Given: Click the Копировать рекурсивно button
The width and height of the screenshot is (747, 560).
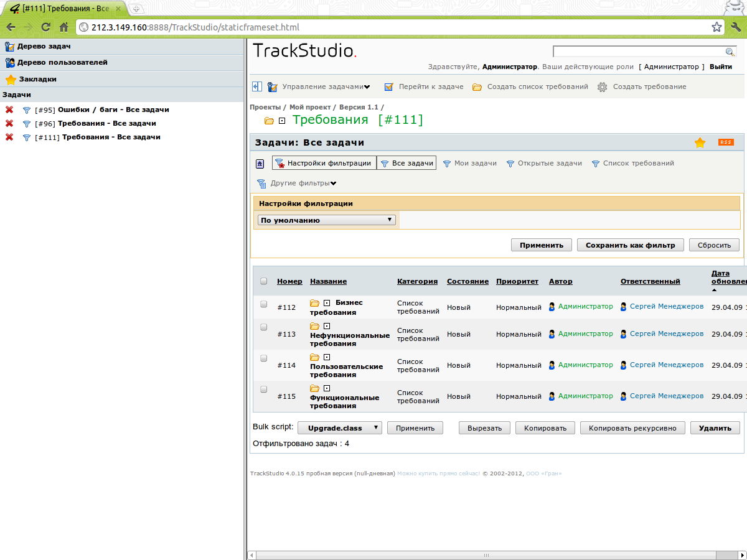Looking at the screenshot, I should [632, 428].
